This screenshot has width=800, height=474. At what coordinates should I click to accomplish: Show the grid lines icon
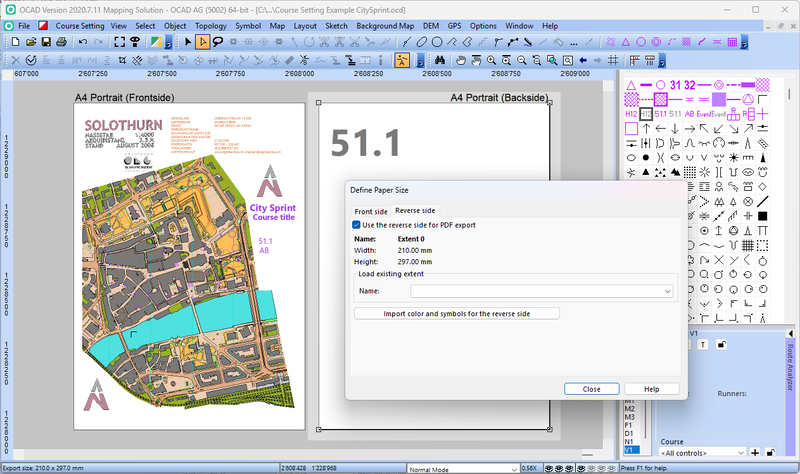click(x=613, y=60)
